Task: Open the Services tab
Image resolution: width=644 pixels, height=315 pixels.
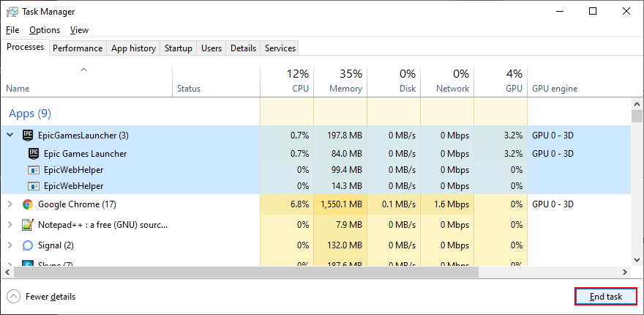Action: tap(280, 48)
